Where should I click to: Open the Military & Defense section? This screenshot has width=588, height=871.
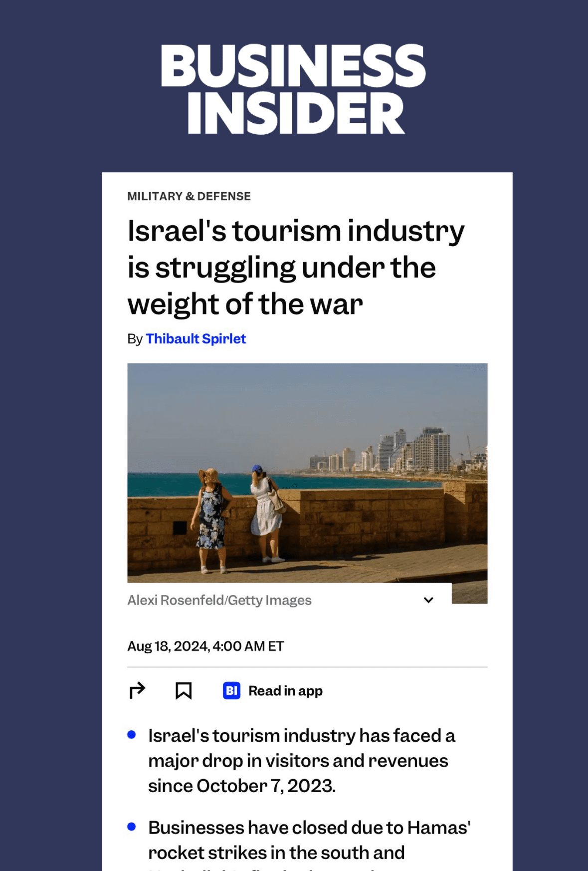[189, 196]
